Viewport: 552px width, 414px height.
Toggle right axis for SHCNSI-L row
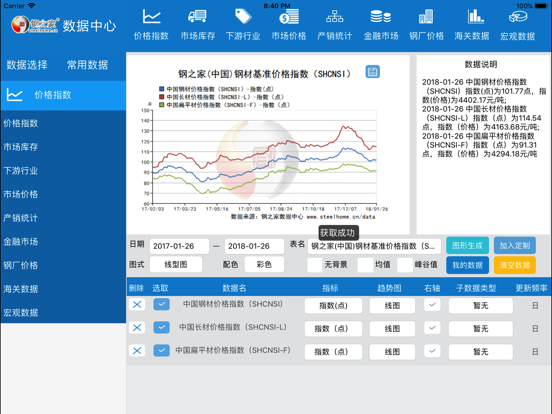tap(432, 328)
